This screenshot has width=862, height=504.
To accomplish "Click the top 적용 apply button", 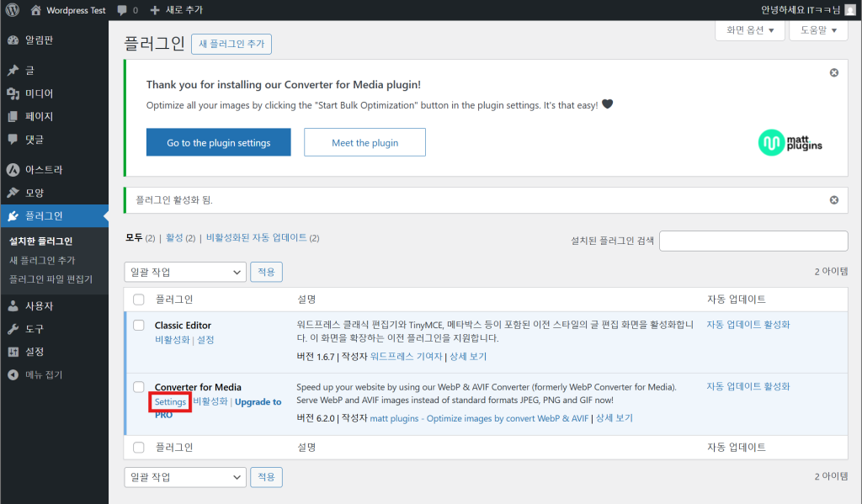I will (266, 272).
